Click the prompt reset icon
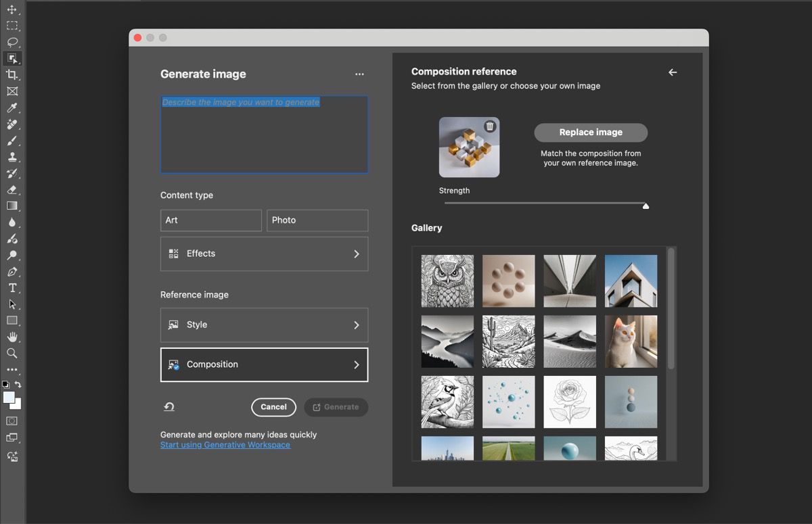Viewport: 812px width, 524px height. click(x=168, y=406)
